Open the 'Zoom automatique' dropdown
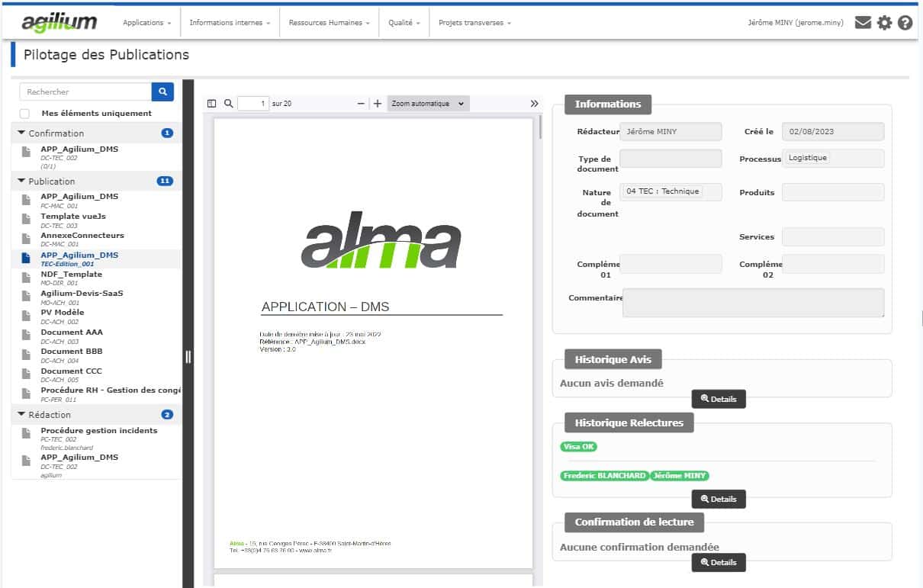 [x=427, y=103]
